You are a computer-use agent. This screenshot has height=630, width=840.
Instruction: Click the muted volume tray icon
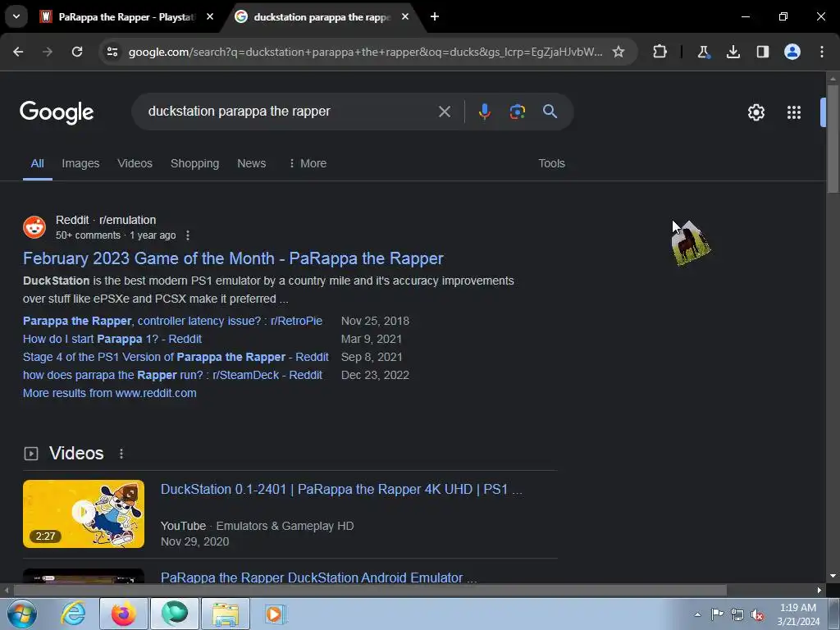tap(757, 614)
